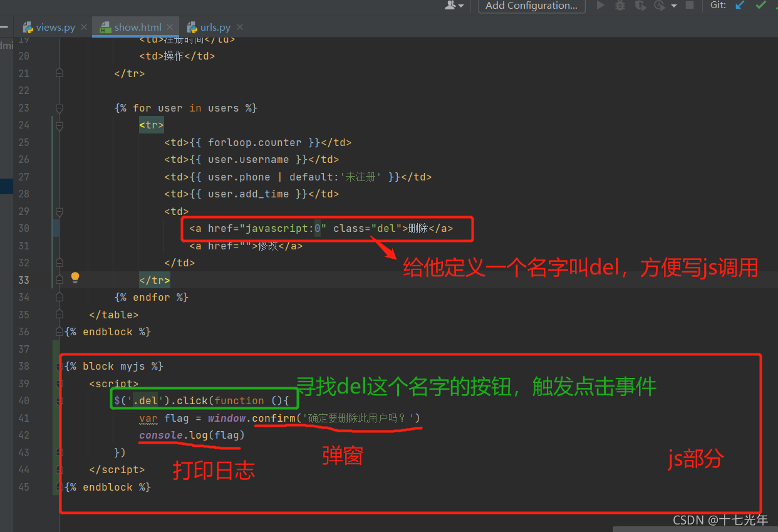Click the closing fold marker at line 43
This screenshot has height=532, width=778.
(59, 452)
